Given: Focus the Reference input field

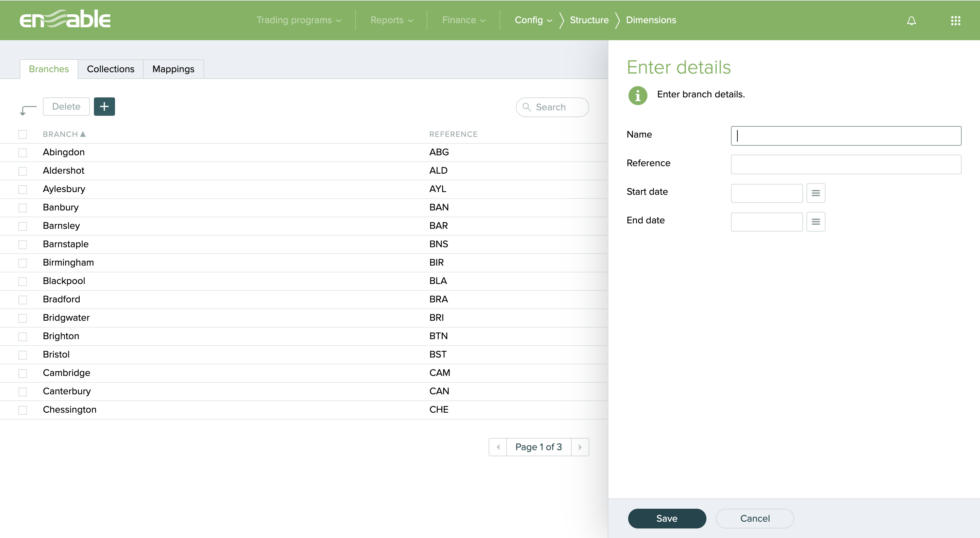Looking at the screenshot, I should (x=846, y=164).
